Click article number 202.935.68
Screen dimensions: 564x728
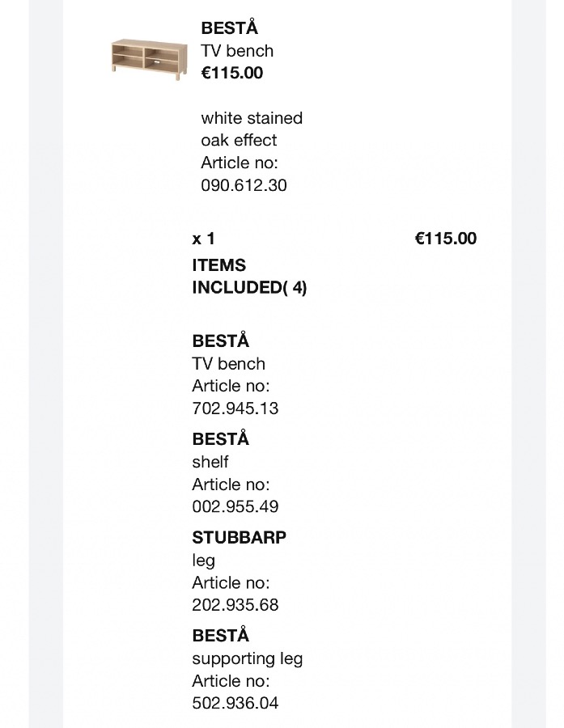tap(235, 605)
